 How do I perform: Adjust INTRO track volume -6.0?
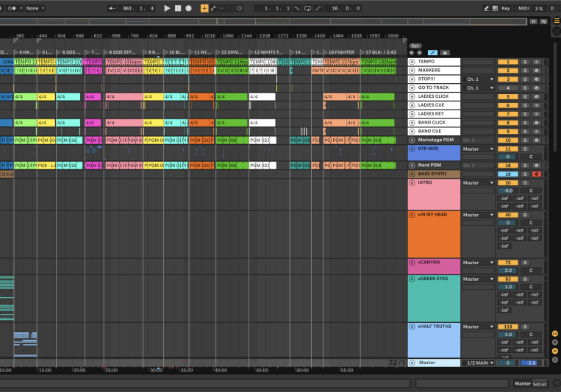pos(507,190)
